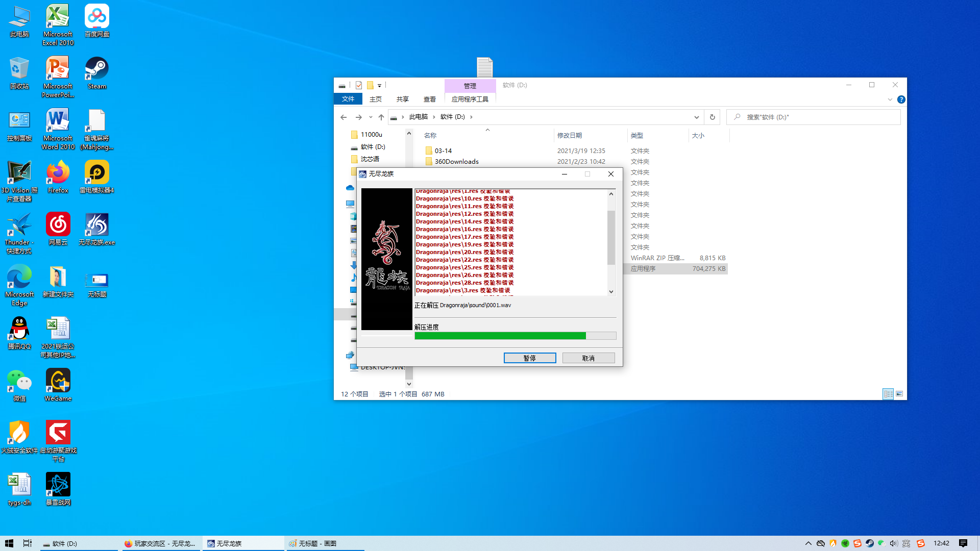Sort by 修改日期 column header
This screenshot has height=551, width=980.
(590, 136)
